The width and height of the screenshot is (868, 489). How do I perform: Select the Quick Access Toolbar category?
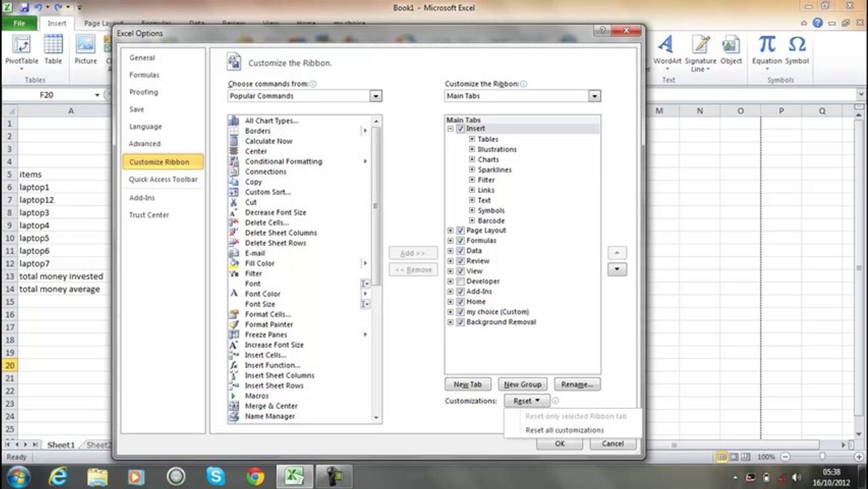pos(163,179)
